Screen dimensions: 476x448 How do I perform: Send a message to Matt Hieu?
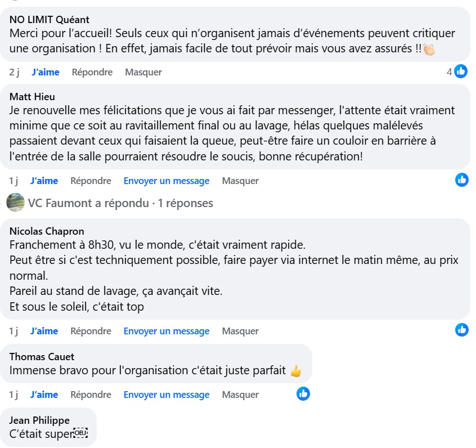pos(167,181)
